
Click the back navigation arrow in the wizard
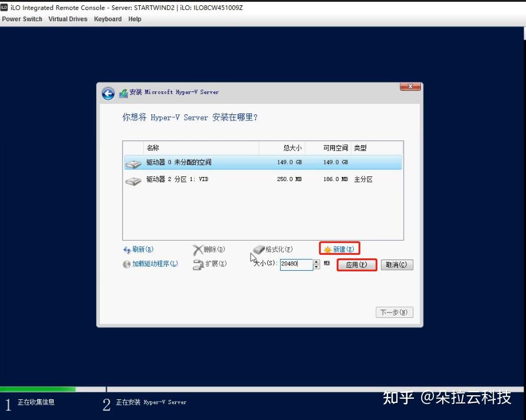point(108,93)
